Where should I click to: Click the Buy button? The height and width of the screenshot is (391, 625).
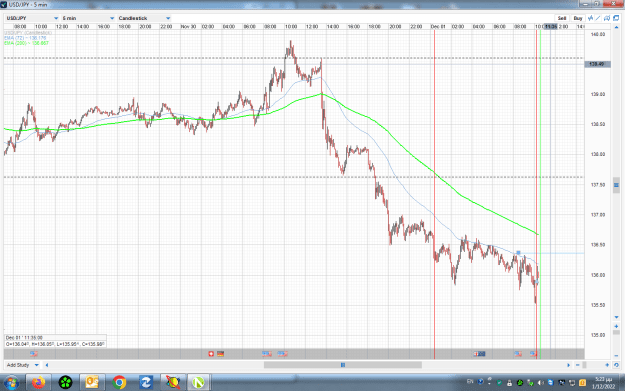pos(578,18)
